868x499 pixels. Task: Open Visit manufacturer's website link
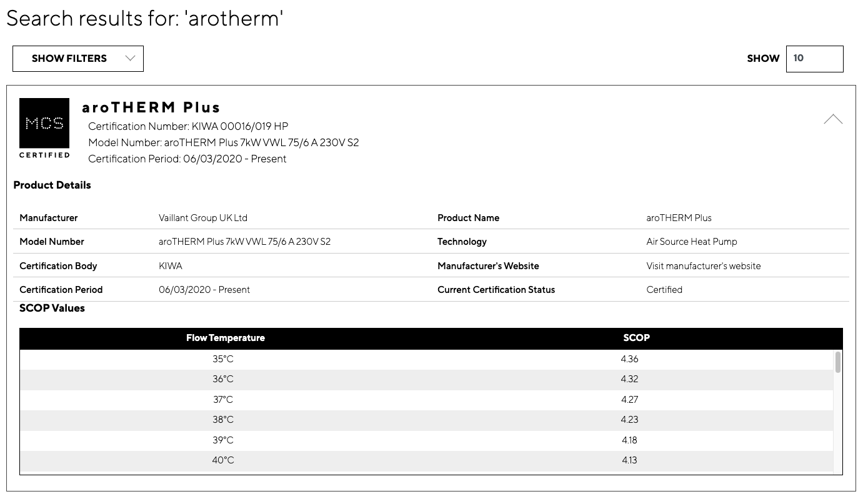[704, 266]
